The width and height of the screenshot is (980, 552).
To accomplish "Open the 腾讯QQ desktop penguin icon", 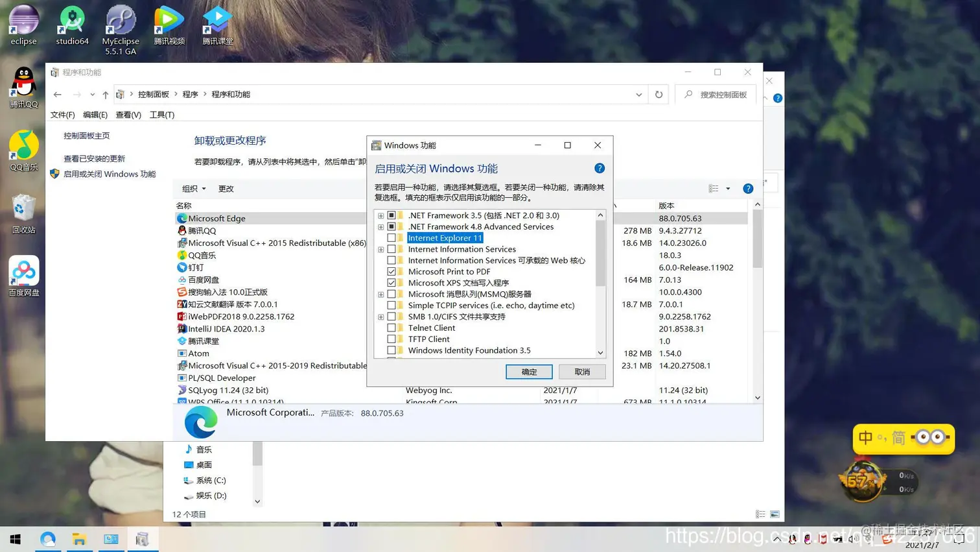I will tap(23, 87).
